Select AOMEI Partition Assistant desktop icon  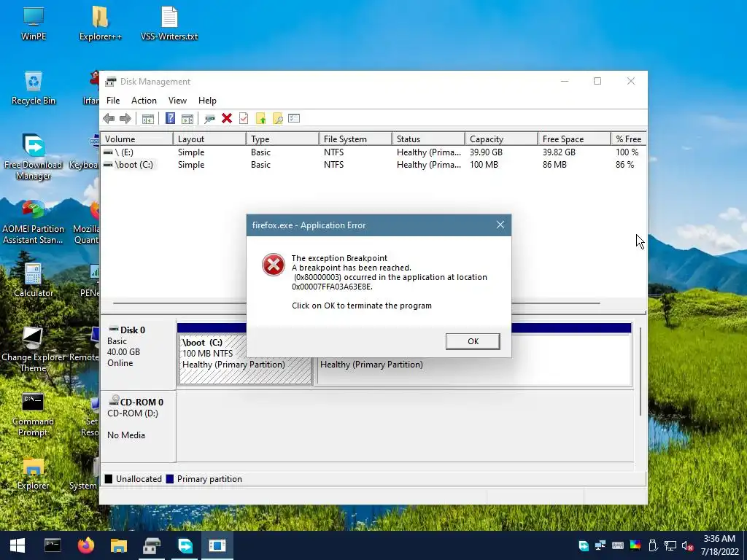click(34, 222)
